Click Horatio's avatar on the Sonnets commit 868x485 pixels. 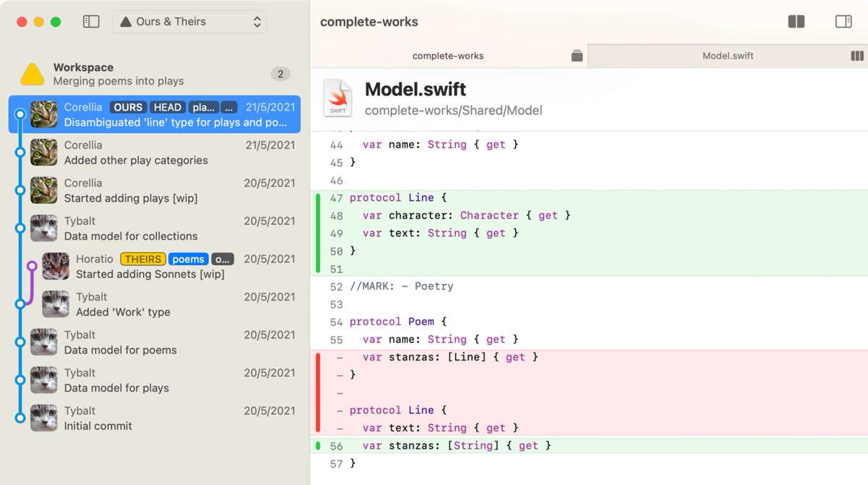[x=56, y=266]
